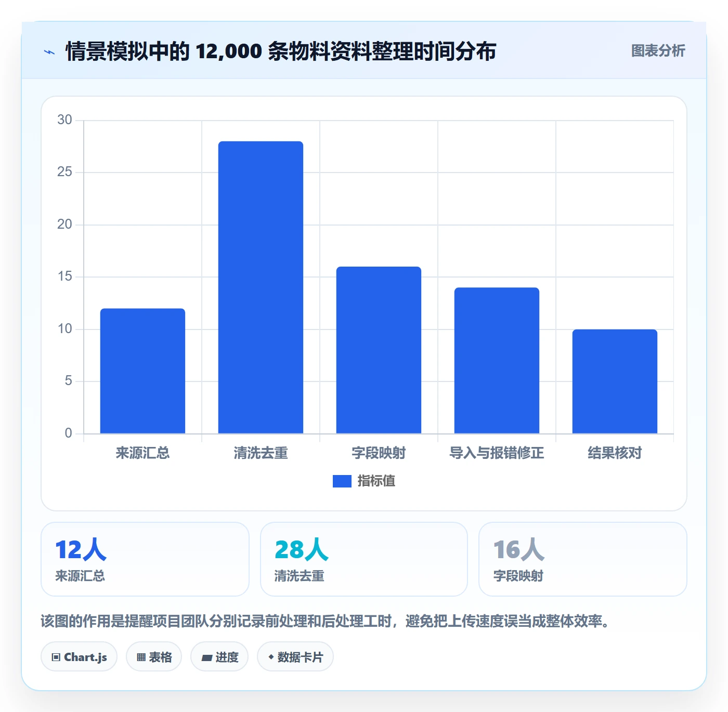This screenshot has height=712, width=728.
Task: Open the 16人 字段映射 data card
Action: (583, 559)
